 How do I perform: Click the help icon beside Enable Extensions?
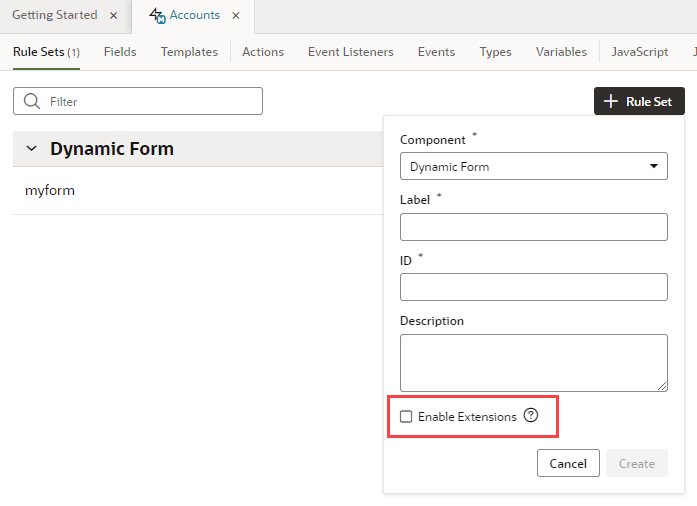[x=531, y=416]
